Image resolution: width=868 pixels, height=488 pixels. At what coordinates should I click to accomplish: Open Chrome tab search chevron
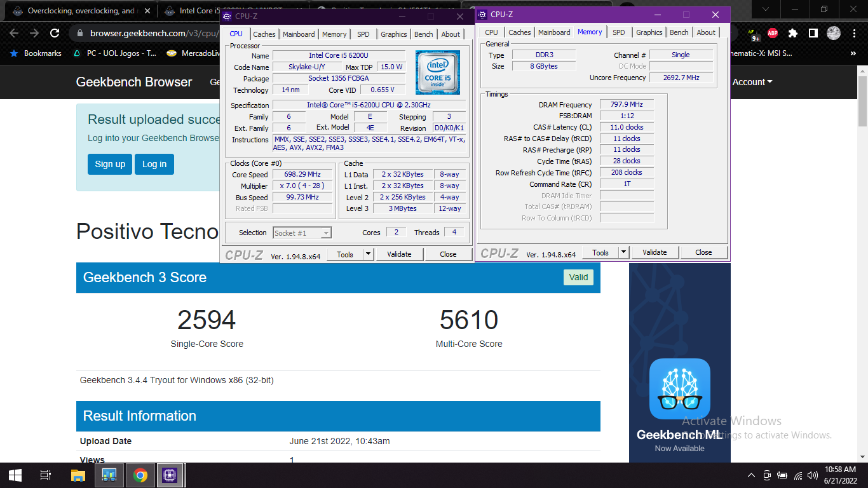pos(766,9)
